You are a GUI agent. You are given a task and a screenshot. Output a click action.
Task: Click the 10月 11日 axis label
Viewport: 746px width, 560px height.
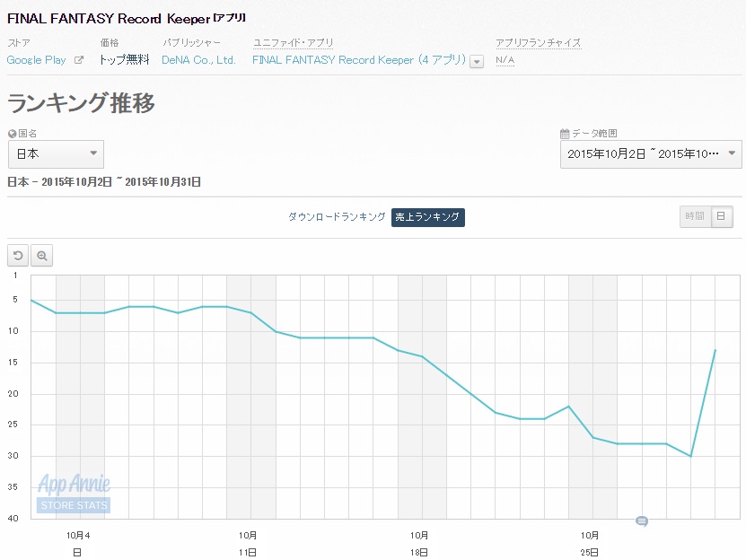coord(248,544)
